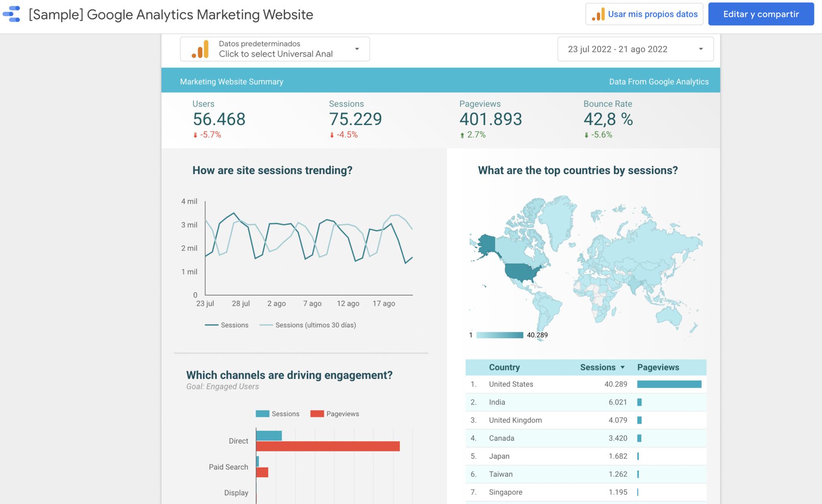Click the Looker Studio logo icon

pos(12,14)
